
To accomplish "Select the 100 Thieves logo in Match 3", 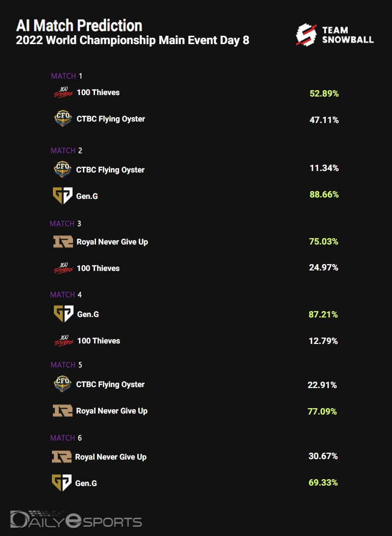I will [63, 268].
